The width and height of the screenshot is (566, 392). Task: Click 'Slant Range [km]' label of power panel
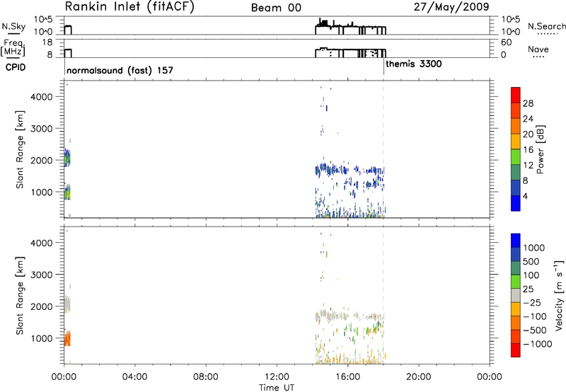(20, 149)
